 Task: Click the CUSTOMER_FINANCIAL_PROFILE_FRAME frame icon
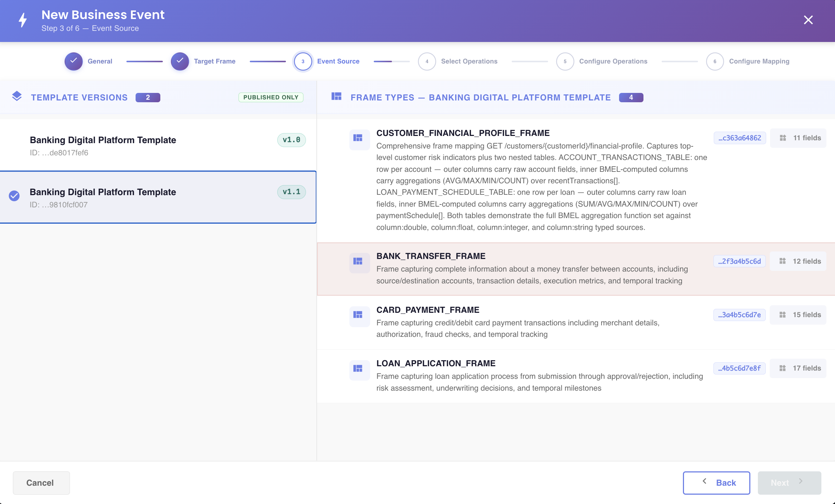(x=359, y=138)
